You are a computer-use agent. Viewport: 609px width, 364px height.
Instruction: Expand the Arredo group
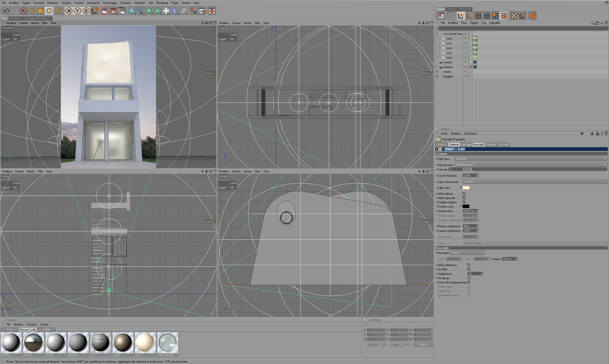[437, 72]
